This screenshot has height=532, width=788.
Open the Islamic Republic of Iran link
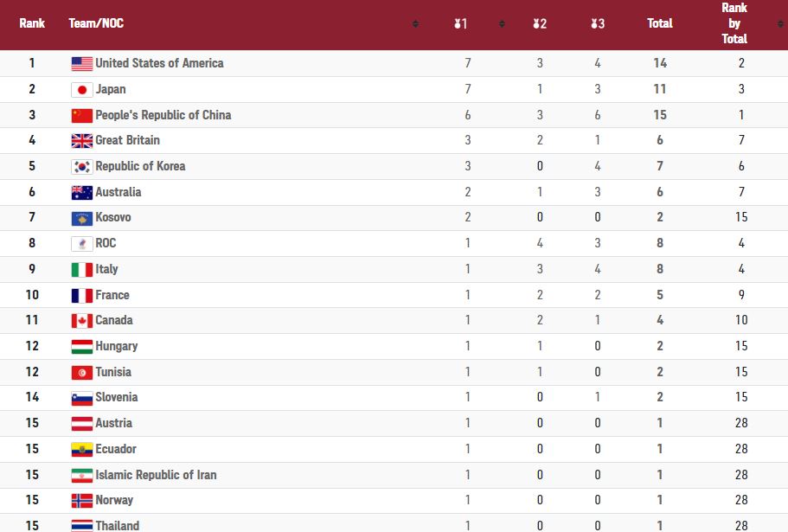[156, 475]
